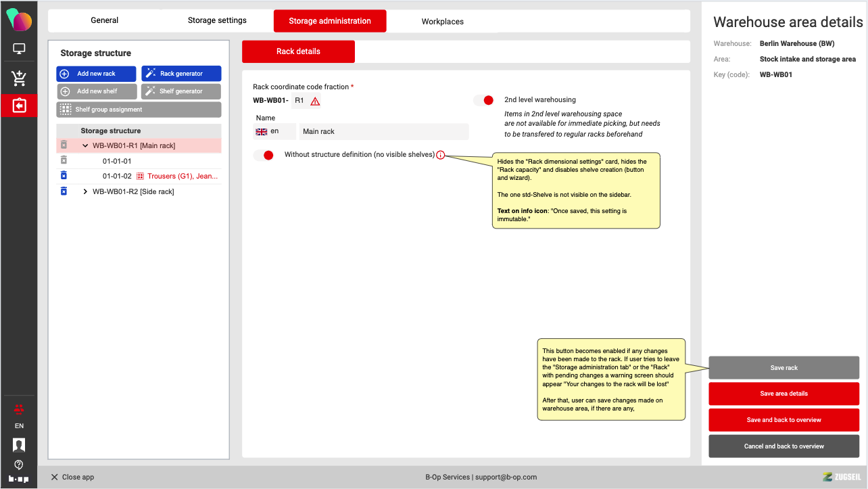Open the en language selector for name
Screen dimensions: 868x489
274,131
